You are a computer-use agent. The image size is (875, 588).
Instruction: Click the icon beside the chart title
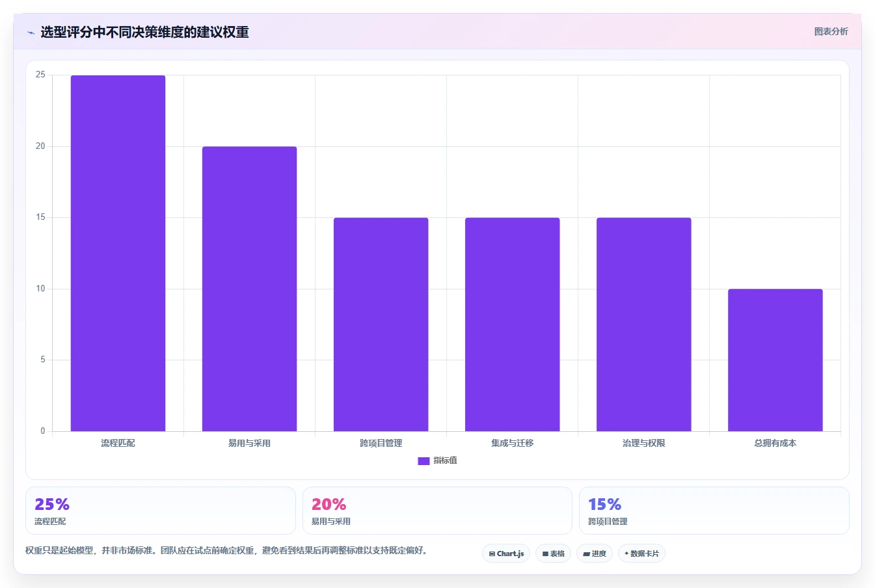tap(31, 32)
